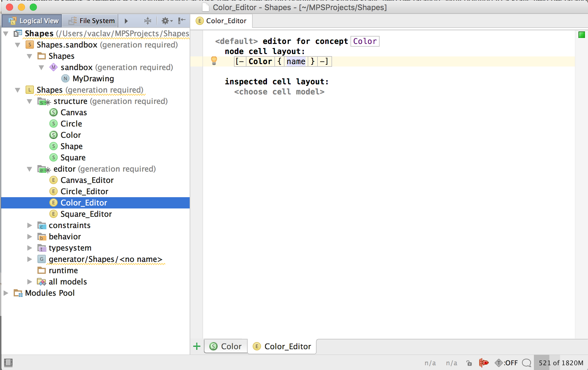Show more view tabs with the right arrow
This screenshot has height=370, width=588.
click(126, 21)
